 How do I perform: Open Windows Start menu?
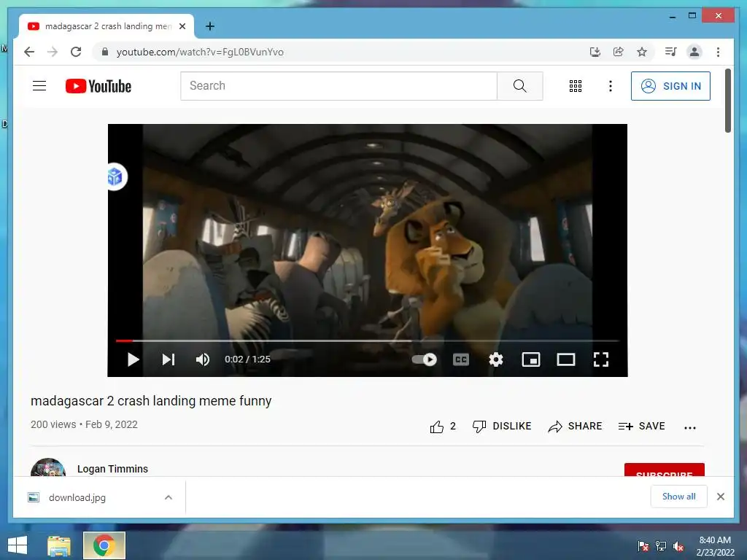point(18,545)
